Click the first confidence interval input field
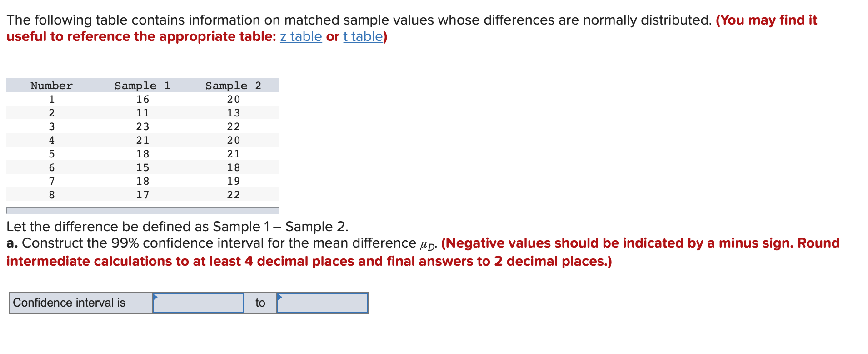Screen dimensions: 868x354 click(x=198, y=303)
